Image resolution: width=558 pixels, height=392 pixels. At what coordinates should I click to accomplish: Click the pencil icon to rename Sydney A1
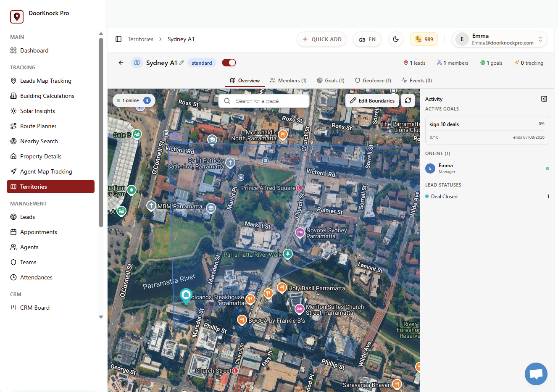point(182,63)
